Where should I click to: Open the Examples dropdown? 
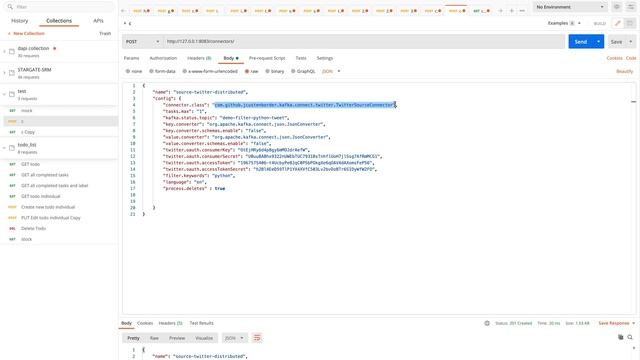[564, 23]
